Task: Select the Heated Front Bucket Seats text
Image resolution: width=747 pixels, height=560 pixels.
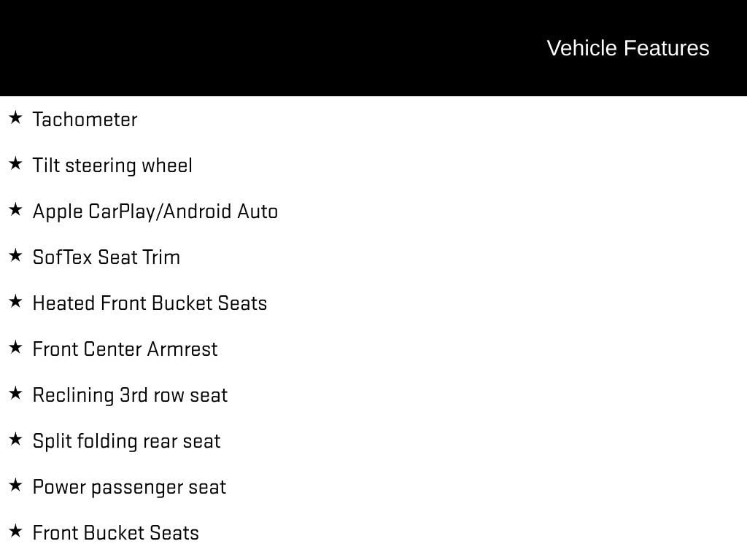Action: pos(150,303)
